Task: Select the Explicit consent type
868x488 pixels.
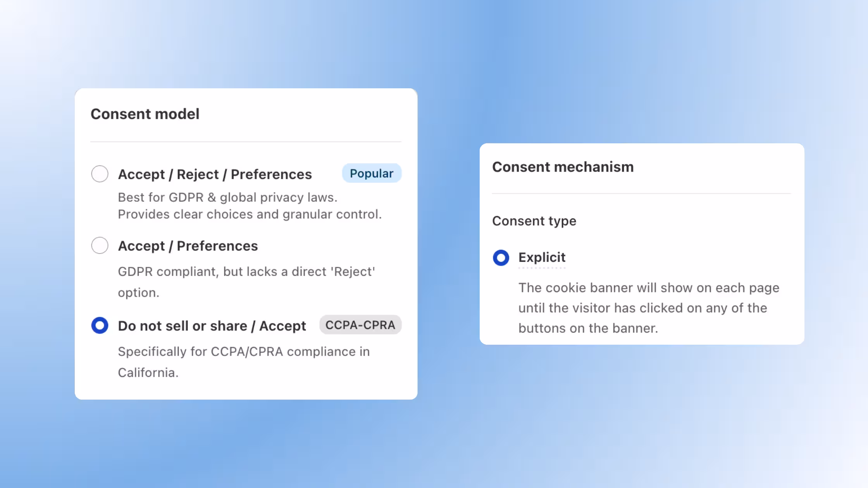Action: pyautogui.click(x=501, y=258)
